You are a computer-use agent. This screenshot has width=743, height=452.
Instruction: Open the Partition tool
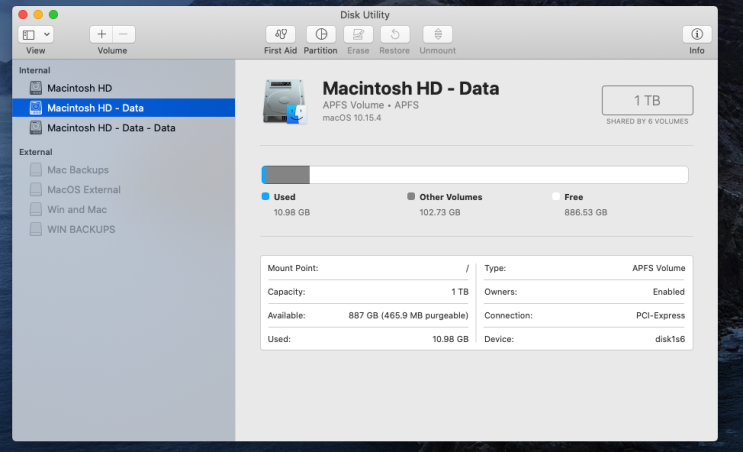click(x=320, y=35)
